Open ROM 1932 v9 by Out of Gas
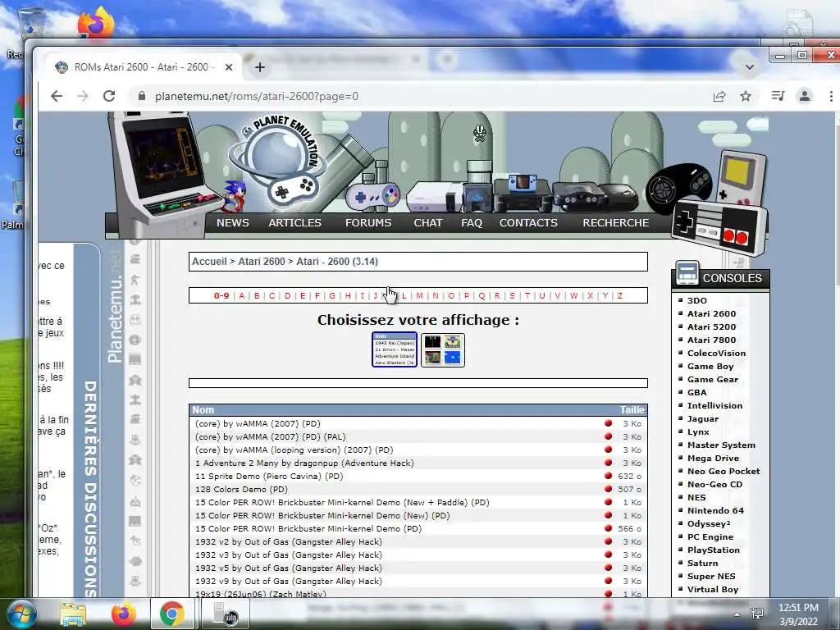Viewport: 840px width, 630px height. [288, 582]
